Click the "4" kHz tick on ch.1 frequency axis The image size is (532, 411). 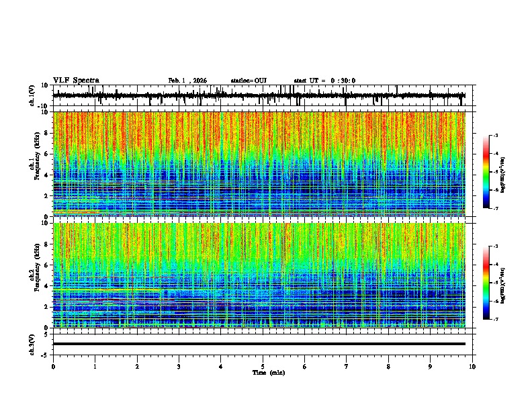46,175
